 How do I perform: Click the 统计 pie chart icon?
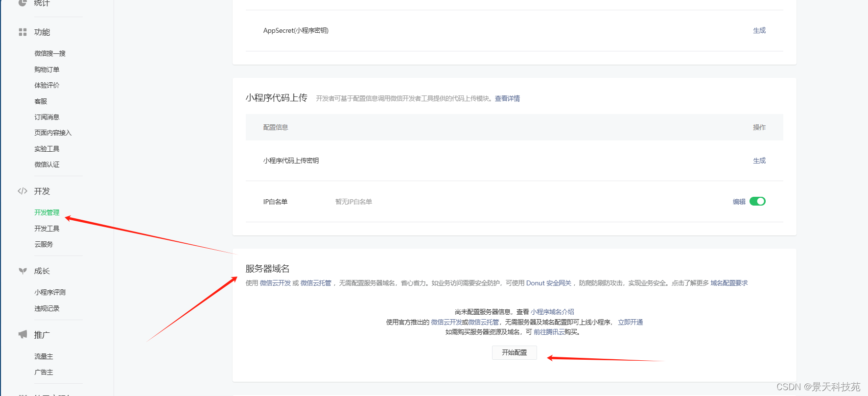[23, 2]
